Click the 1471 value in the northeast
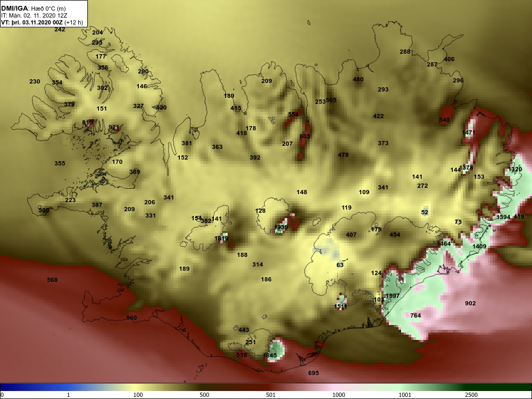 tap(469, 132)
